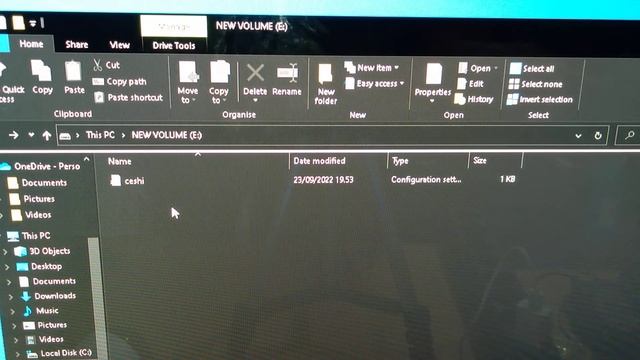Viewport: 640px width, 360px height.
Task: Select OneDrive - Personal in sidebar
Action: (41, 166)
